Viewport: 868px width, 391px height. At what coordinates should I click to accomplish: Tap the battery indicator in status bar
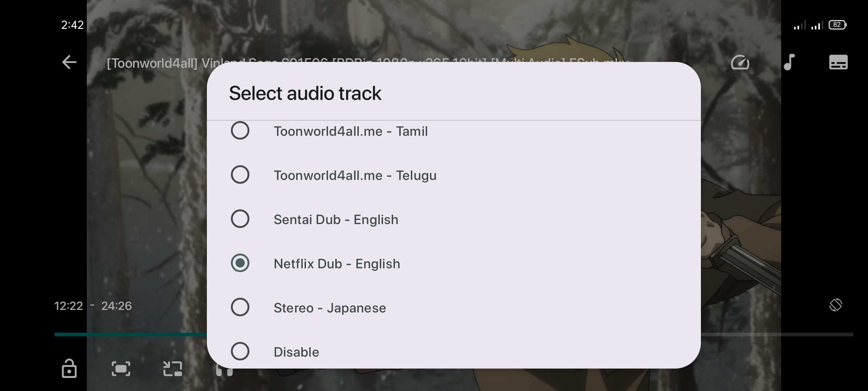[837, 25]
